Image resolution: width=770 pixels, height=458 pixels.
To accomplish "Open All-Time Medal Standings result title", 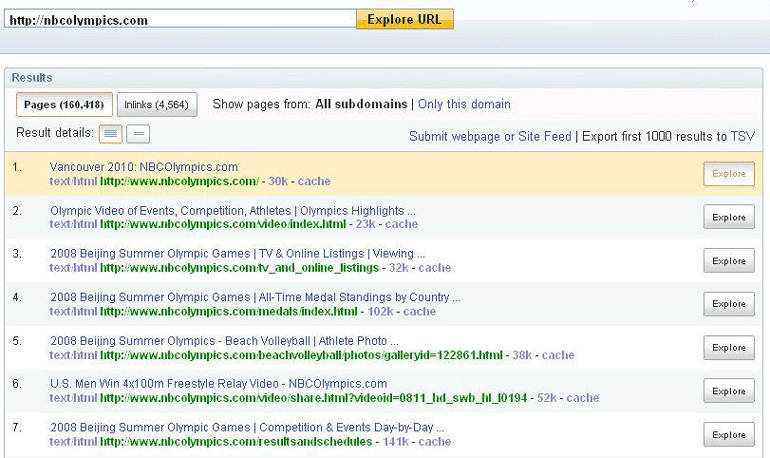I will pos(255,297).
